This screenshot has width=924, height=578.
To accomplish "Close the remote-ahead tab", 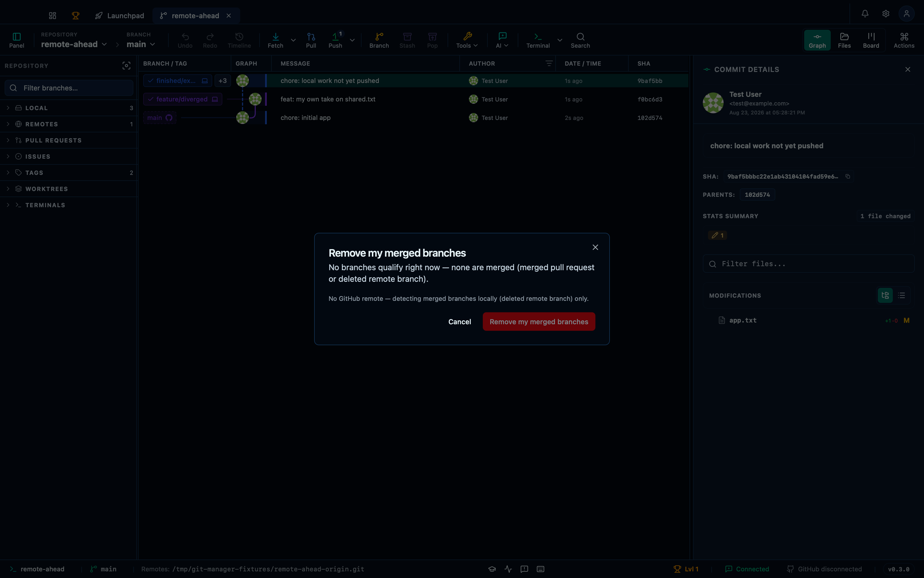I will pos(229,16).
